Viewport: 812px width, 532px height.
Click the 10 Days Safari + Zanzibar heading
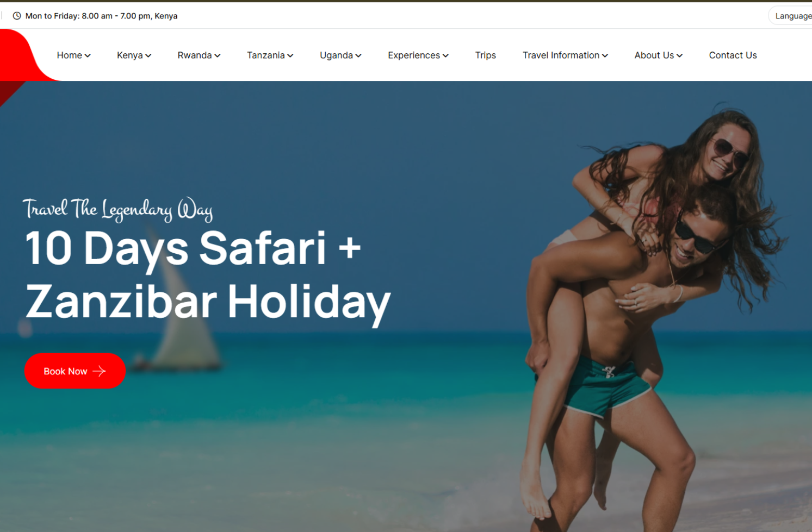point(208,274)
